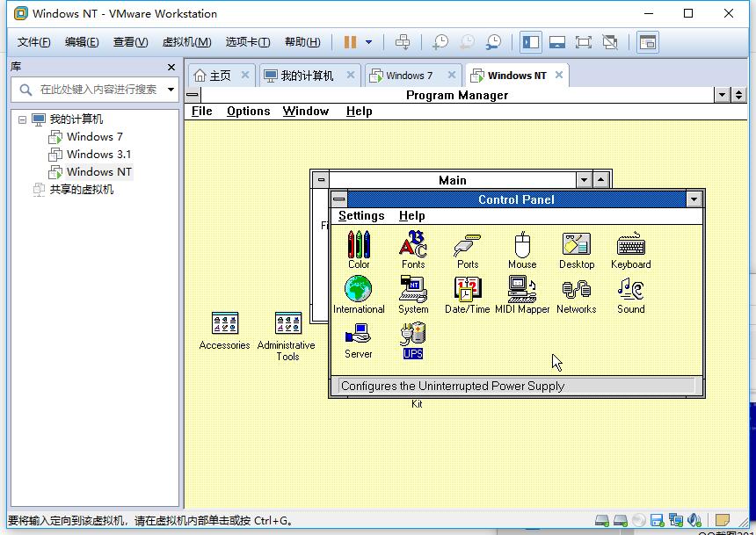Collapse the 我的计算机 tree node
The width and height of the screenshot is (756, 535).
pos(22,119)
